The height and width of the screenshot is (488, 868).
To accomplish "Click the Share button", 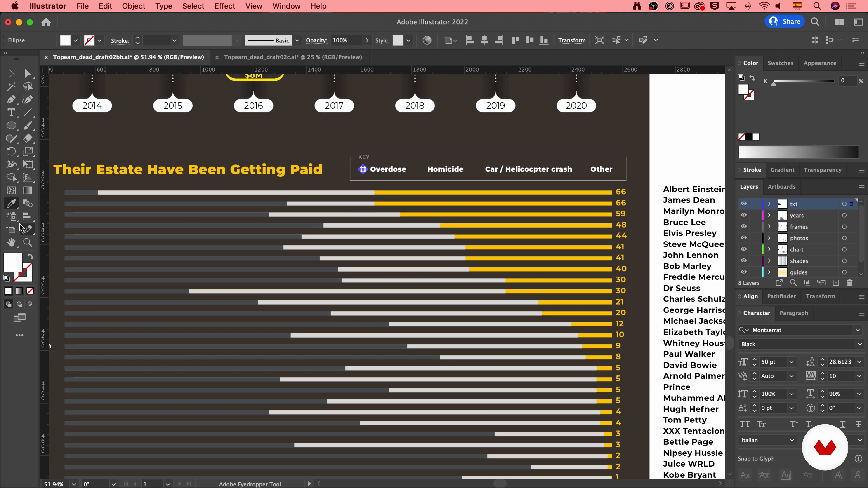I will coord(785,21).
